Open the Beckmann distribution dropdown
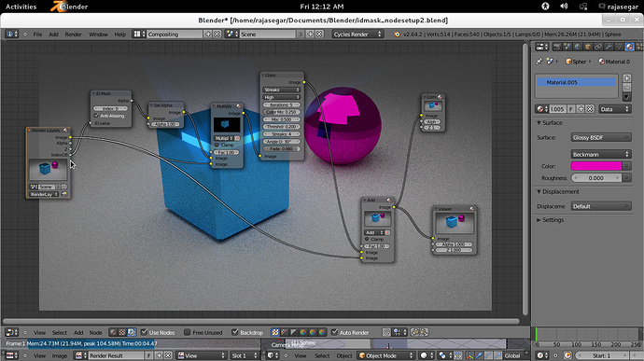This screenshot has height=361, width=644. (601, 154)
